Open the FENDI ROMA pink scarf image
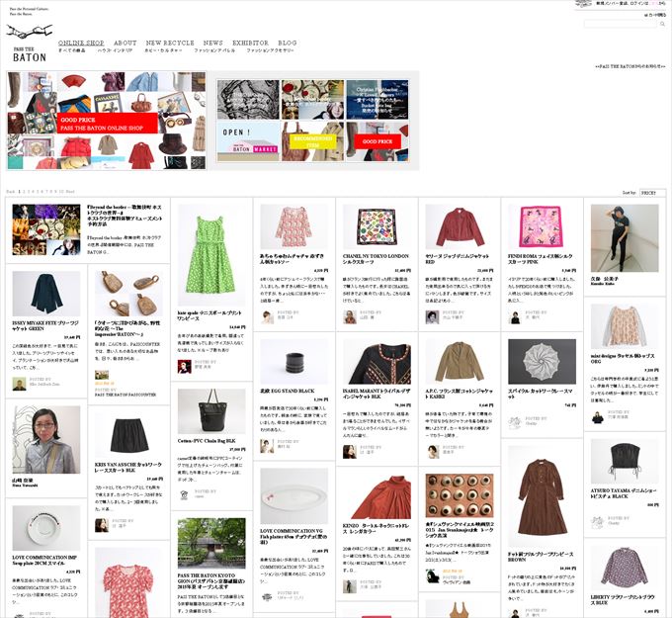 [x=542, y=226]
